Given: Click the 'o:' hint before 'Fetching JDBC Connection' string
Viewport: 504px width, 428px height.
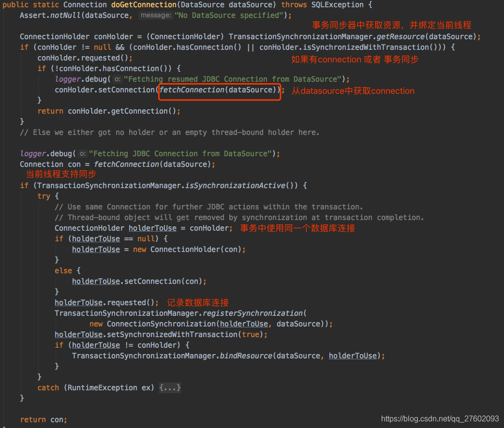Looking at the screenshot, I should coord(83,154).
